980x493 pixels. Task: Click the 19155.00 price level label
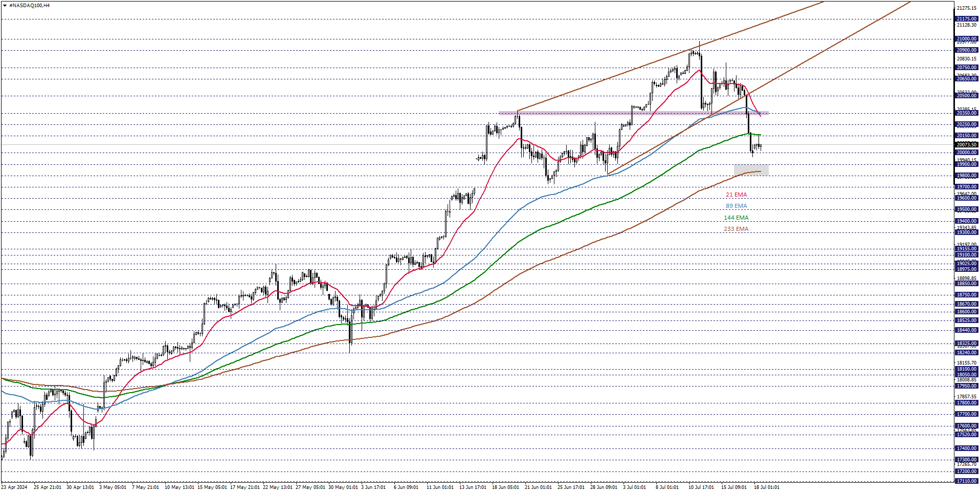point(967,249)
